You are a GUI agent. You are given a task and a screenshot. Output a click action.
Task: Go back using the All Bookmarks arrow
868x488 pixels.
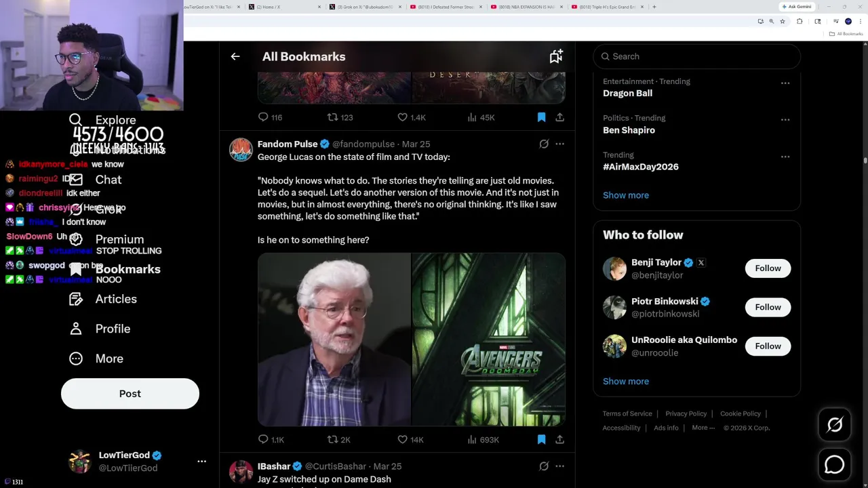235,57
